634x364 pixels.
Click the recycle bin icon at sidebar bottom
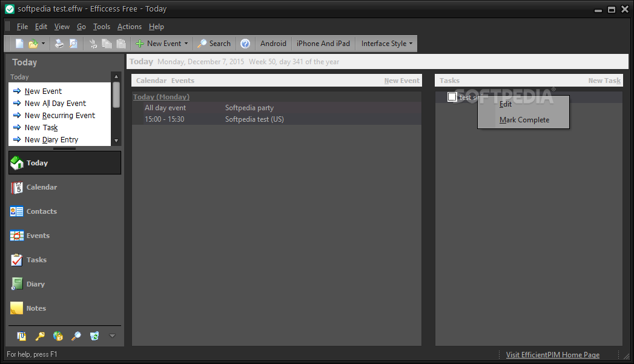[x=94, y=336]
